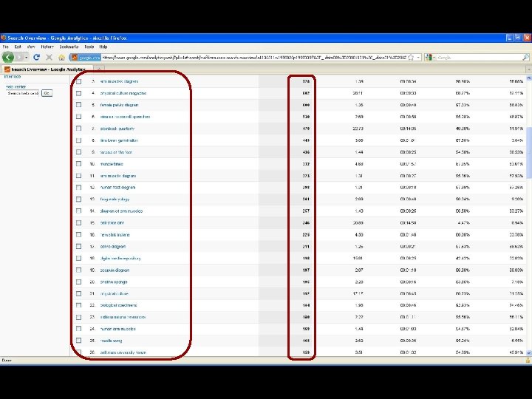Go back with the green Back arrow
Viewport: 532px width, 399px height.
click(8, 58)
